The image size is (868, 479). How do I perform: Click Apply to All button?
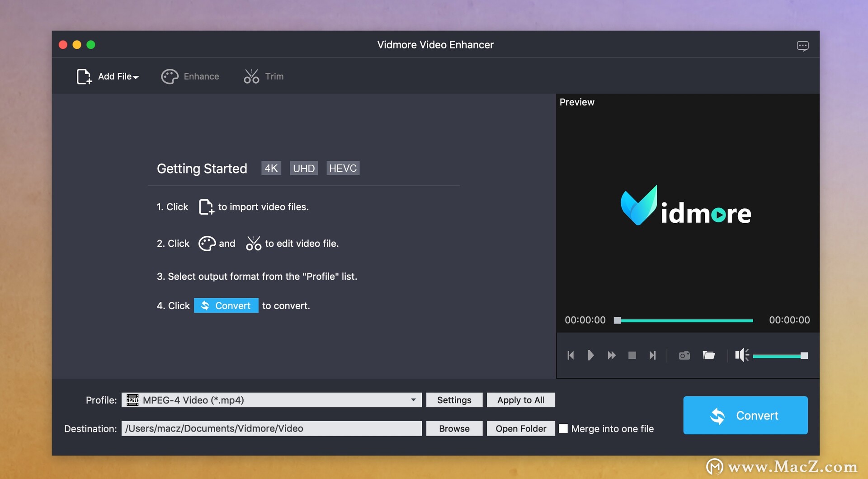point(521,400)
